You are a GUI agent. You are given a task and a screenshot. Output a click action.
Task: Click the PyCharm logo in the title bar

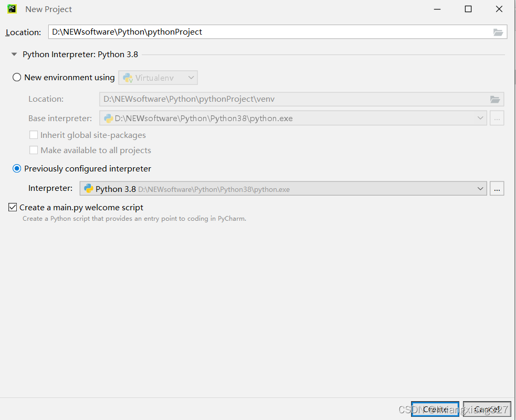(12, 9)
